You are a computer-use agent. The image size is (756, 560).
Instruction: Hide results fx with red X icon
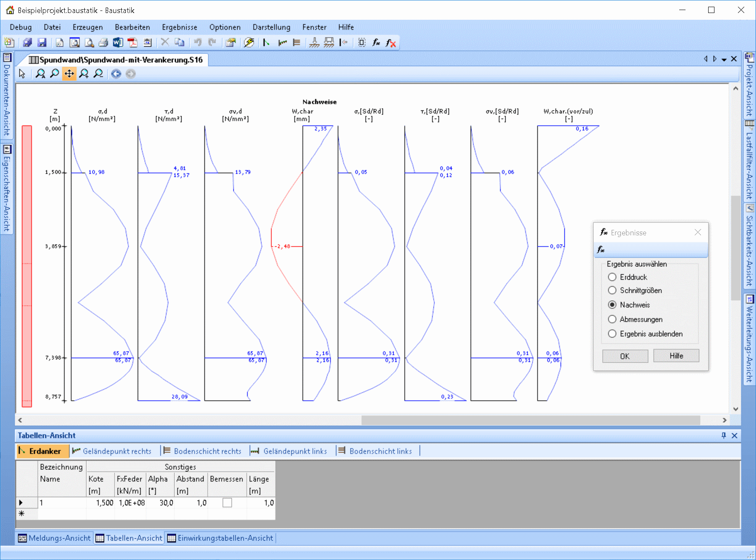point(391,42)
